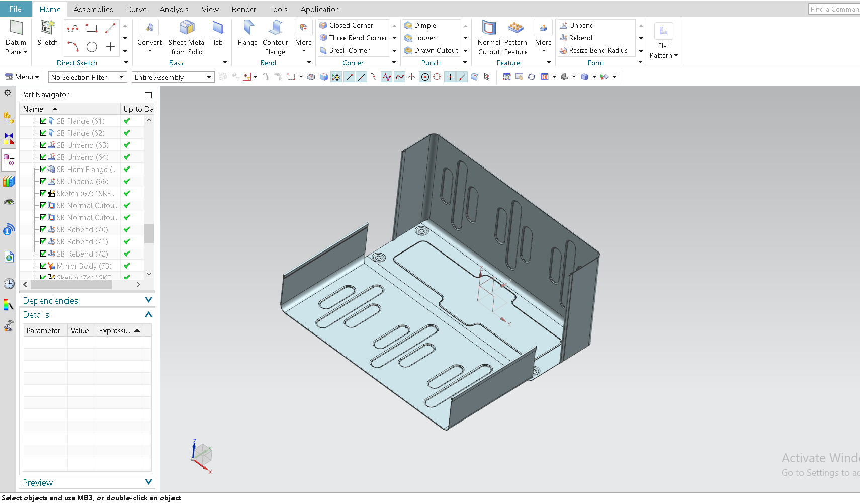The height and width of the screenshot is (504, 860).
Task: Click the Sketch button
Action: (47, 36)
